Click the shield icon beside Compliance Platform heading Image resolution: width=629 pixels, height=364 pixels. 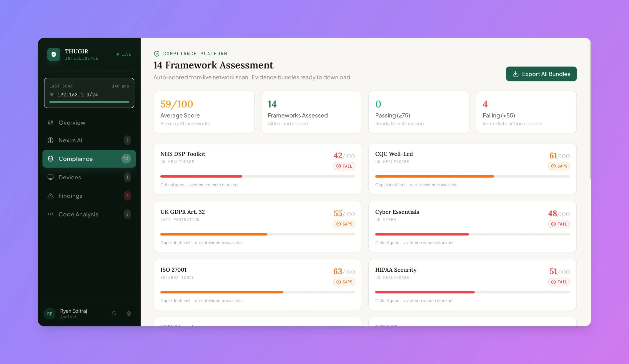157,54
